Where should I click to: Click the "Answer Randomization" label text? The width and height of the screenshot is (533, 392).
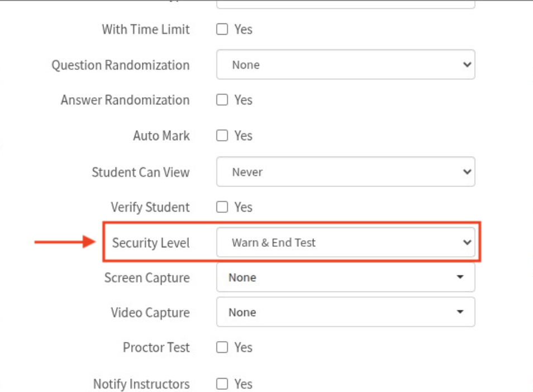125,101
